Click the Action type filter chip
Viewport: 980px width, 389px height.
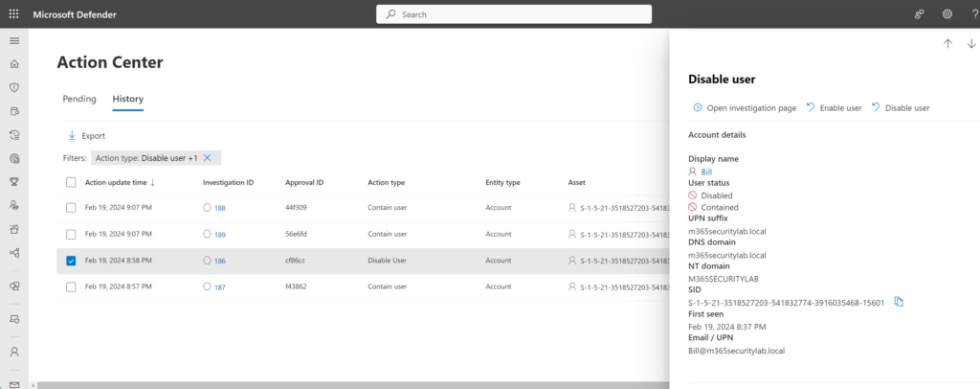point(156,158)
